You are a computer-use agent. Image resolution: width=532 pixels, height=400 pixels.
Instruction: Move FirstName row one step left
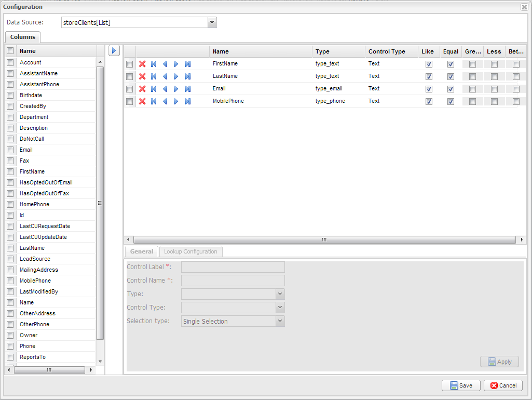click(x=165, y=64)
